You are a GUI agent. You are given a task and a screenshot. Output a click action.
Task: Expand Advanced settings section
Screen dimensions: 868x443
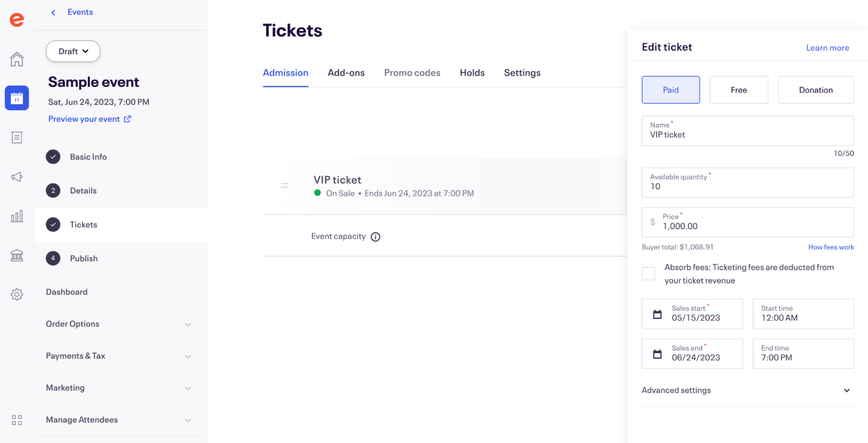click(x=846, y=390)
